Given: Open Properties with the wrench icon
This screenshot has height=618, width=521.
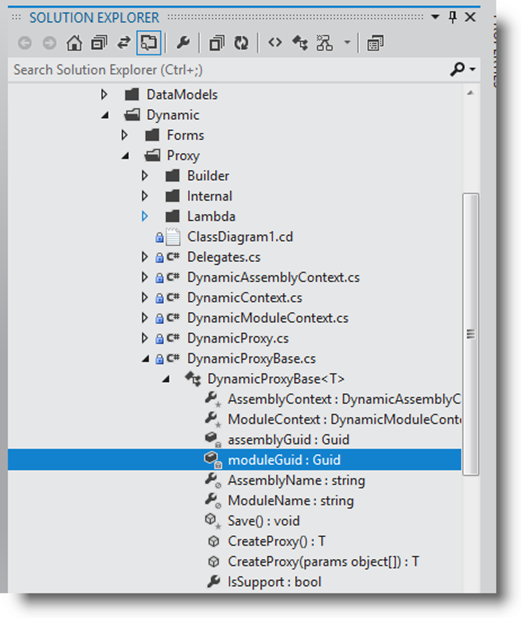Looking at the screenshot, I should pyautogui.click(x=183, y=43).
